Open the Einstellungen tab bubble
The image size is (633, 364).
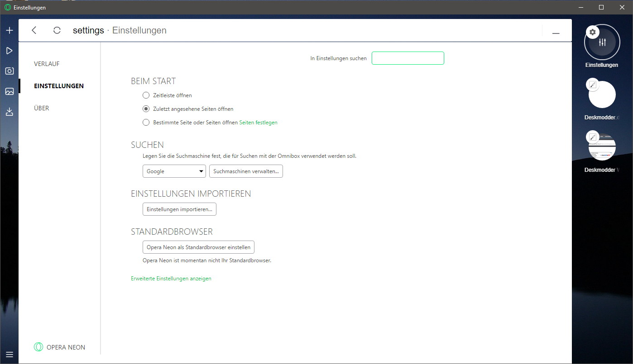[602, 42]
